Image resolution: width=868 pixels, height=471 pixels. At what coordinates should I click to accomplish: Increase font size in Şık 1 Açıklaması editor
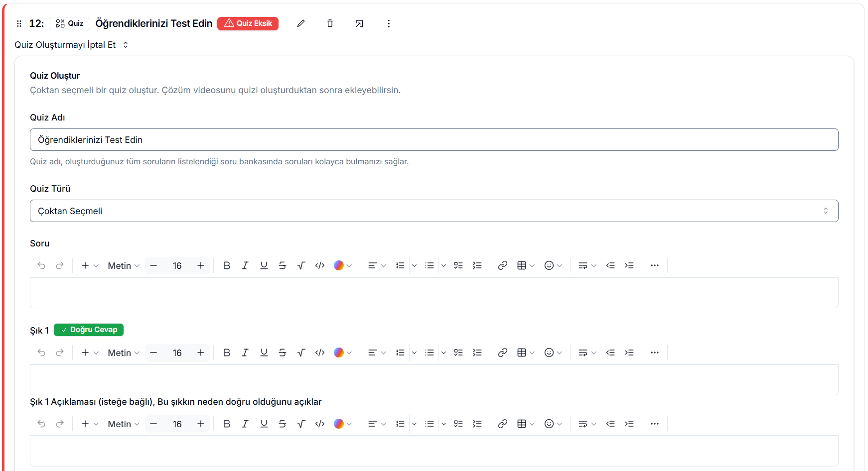(x=201, y=424)
